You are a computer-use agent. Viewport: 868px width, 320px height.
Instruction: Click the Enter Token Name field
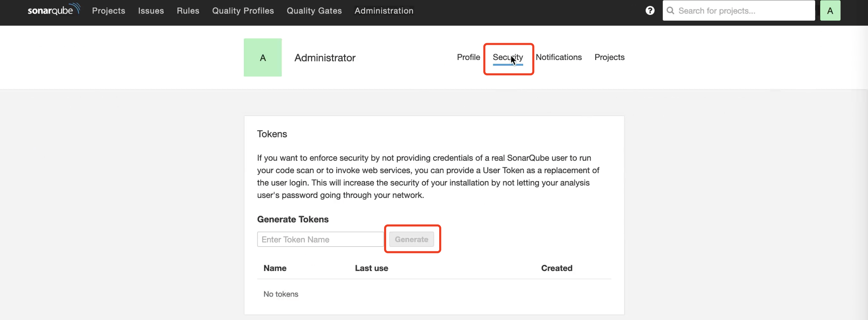320,239
